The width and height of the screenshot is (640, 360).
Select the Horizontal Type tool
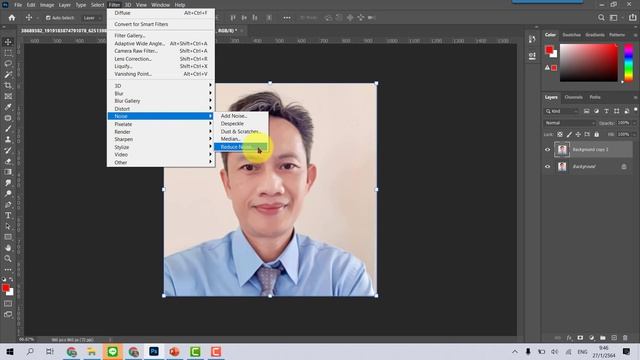tap(8, 215)
